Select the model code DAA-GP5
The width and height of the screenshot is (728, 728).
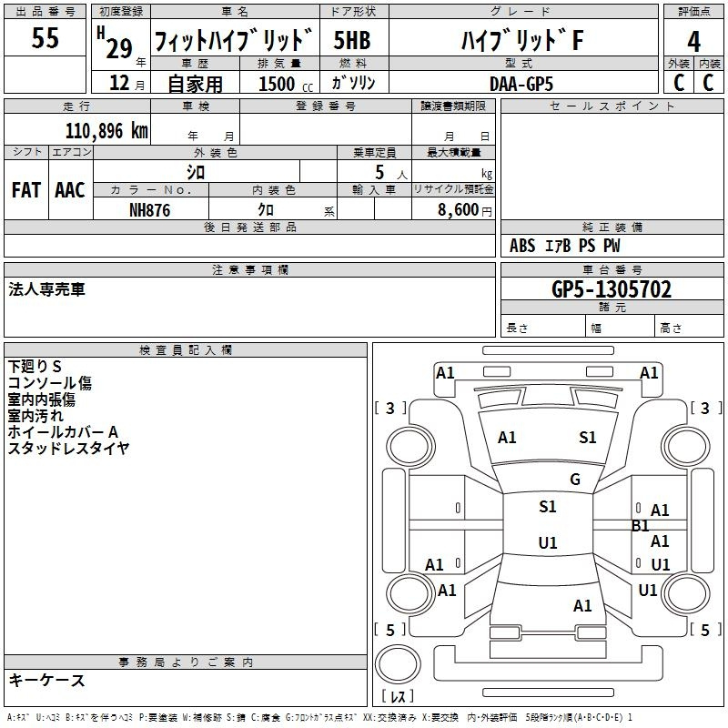(521, 84)
